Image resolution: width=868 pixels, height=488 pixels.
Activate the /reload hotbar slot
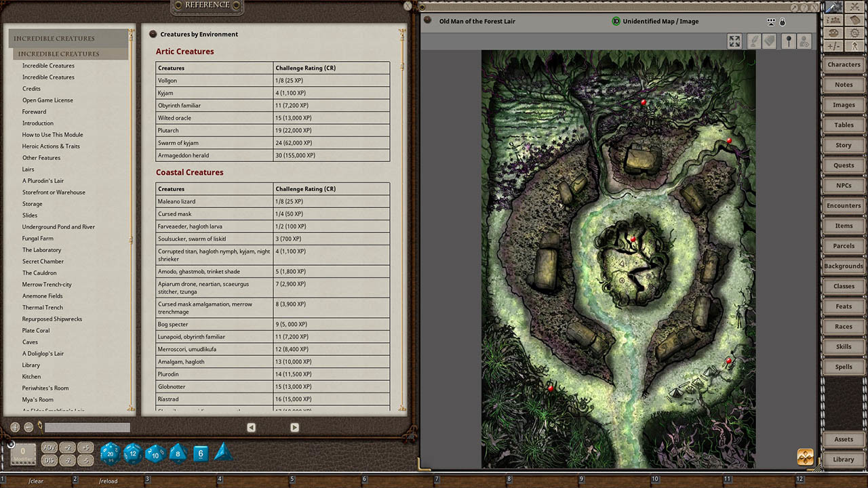click(x=108, y=481)
